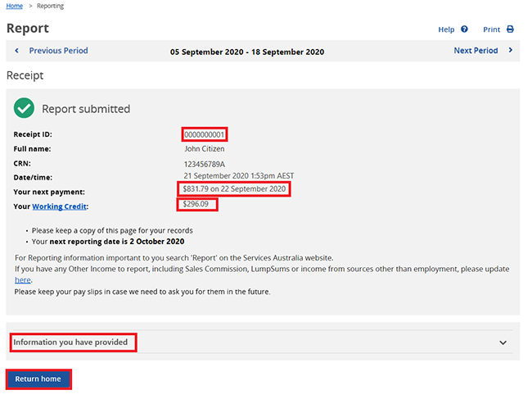
Task: Go to the Home breadcrumb link
Action: [x=14, y=6]
